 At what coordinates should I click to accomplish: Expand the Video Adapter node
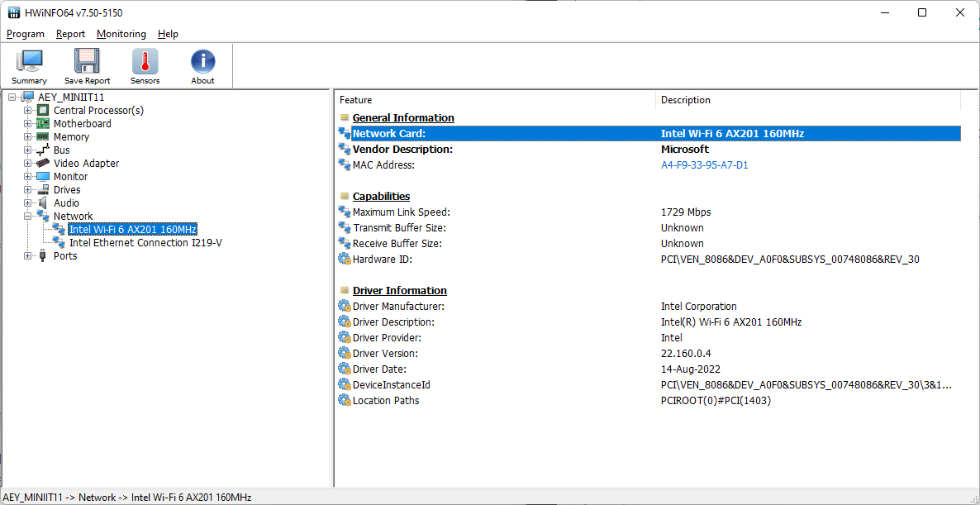[x=27, y=163]
